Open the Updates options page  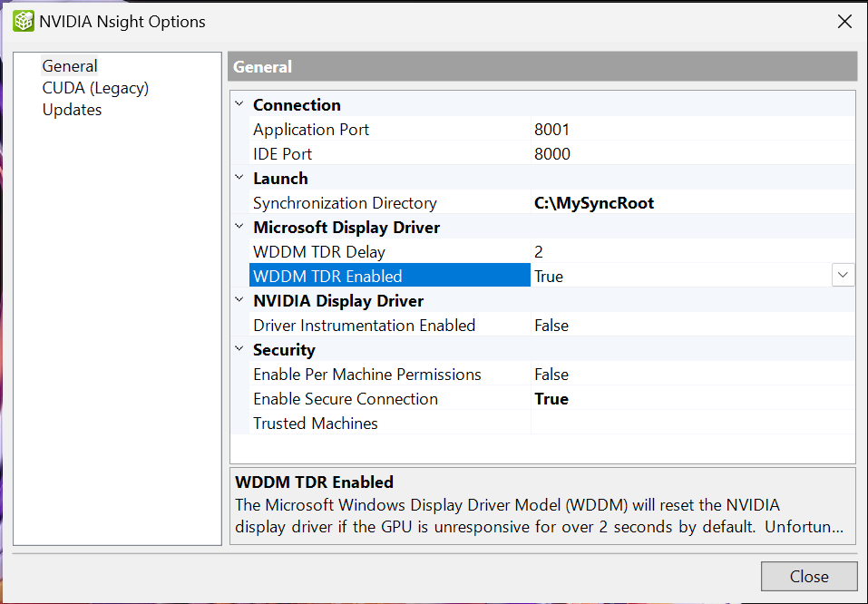72,110
